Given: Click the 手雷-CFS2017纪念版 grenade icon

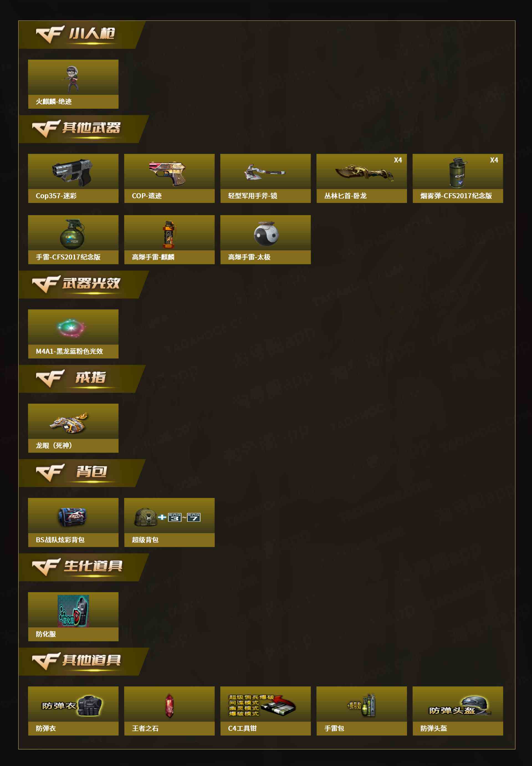Looking at the screenshot, I should [x=73, y=234].
